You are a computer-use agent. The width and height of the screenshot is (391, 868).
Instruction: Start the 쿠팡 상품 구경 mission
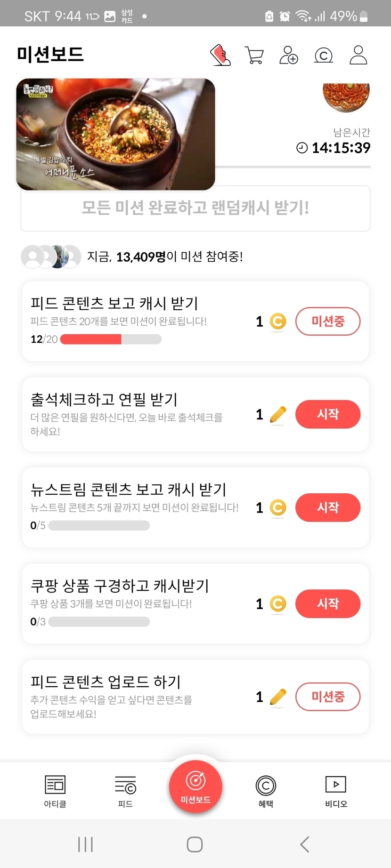(328, 603)
